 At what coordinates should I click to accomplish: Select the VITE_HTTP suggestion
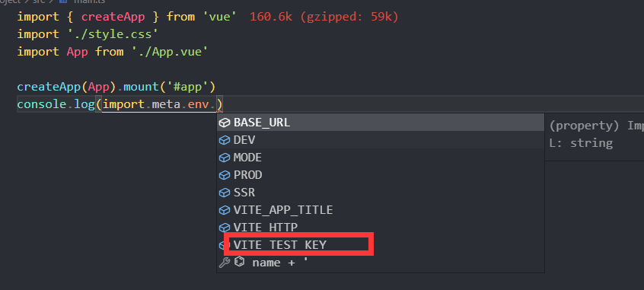tap(381, 227)
